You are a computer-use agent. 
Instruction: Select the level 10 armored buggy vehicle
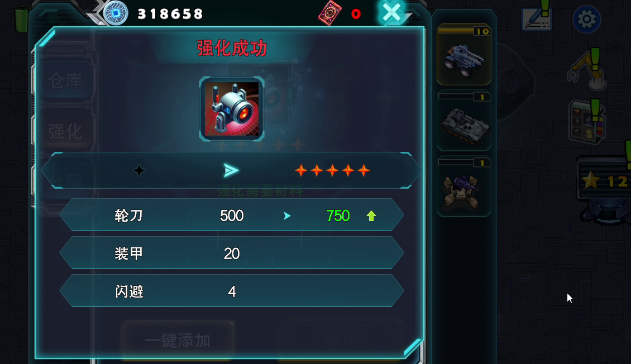click(463, 55)
